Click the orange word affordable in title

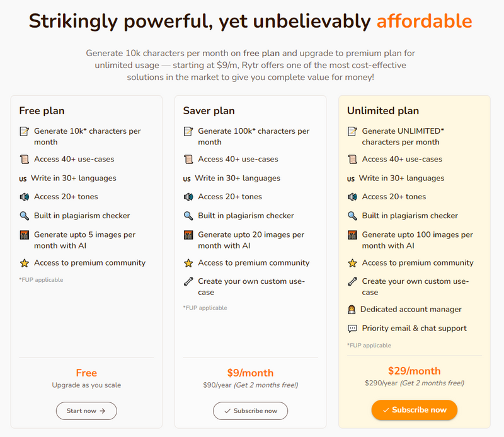coord(424,21)
